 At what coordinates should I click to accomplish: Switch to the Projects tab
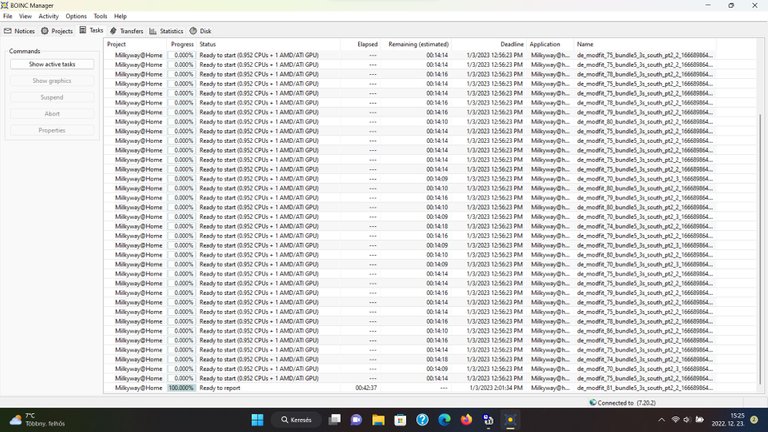57,31
